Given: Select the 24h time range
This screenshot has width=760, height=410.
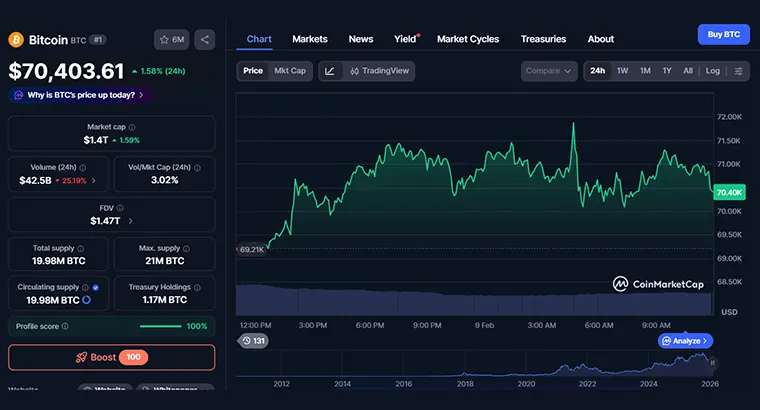Looking at the screenshot, I should click(x=597, y=71).
